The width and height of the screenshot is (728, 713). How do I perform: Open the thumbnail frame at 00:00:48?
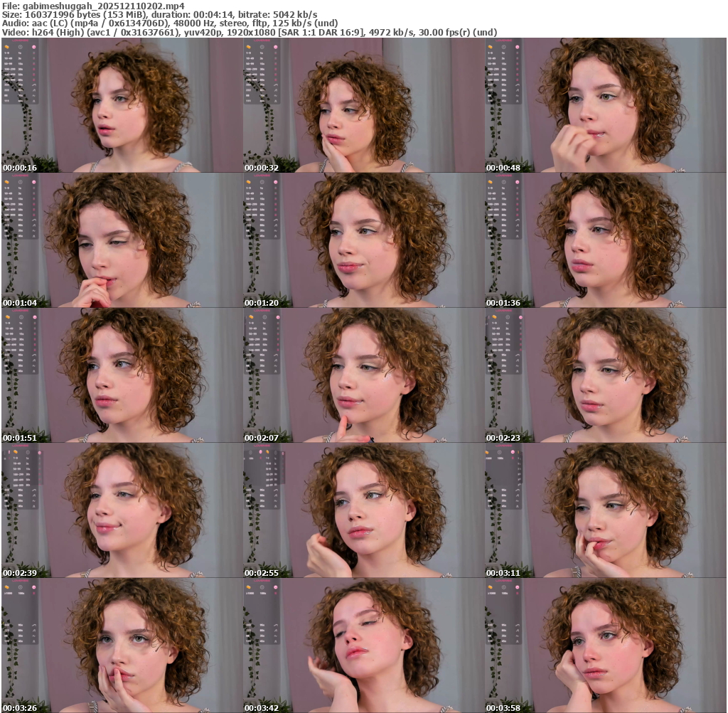[x=606, y=105]
